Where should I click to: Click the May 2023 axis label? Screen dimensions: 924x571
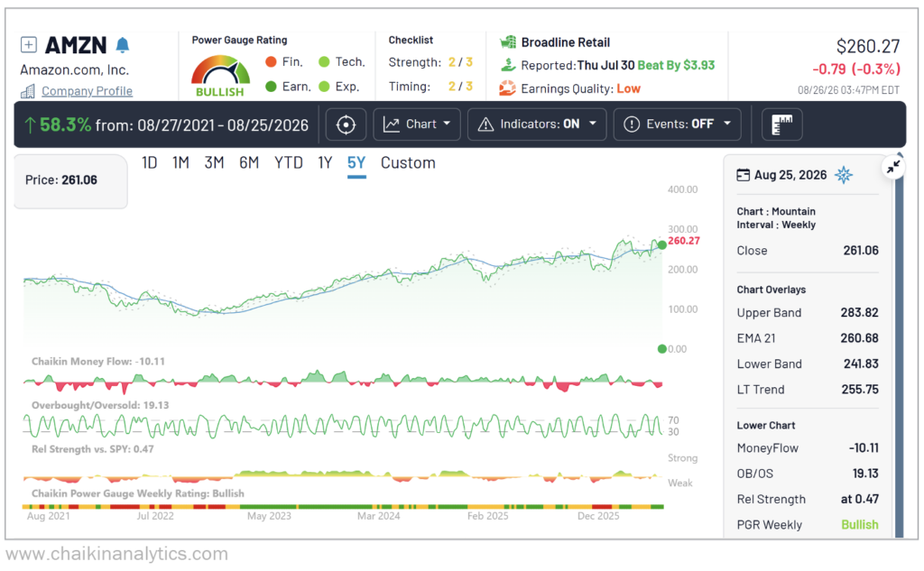tap(269, 516)
